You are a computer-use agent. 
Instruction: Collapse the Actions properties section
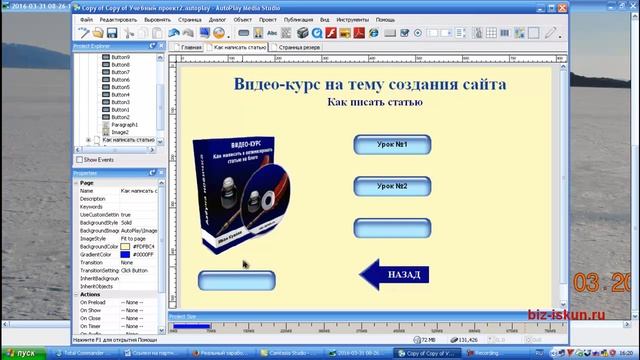tap(76, 294)
